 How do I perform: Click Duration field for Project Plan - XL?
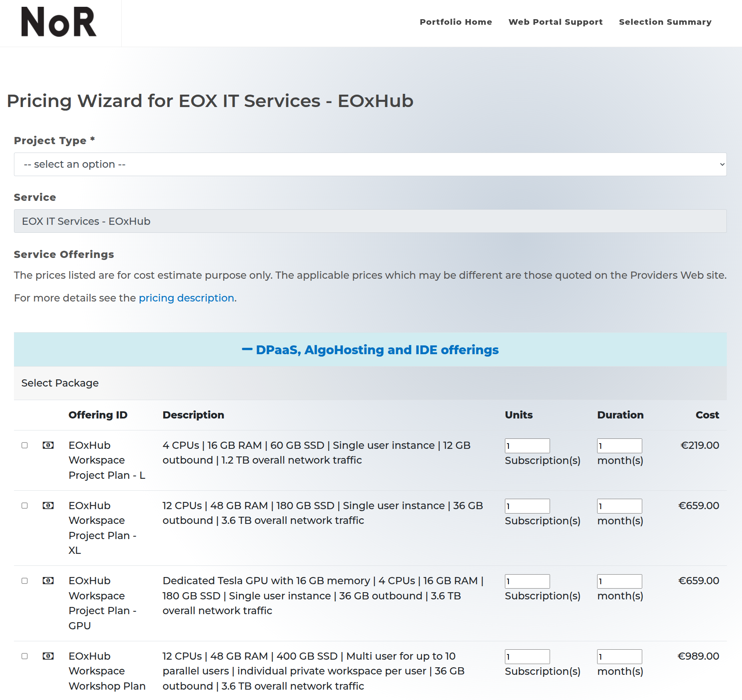(619, 506)
